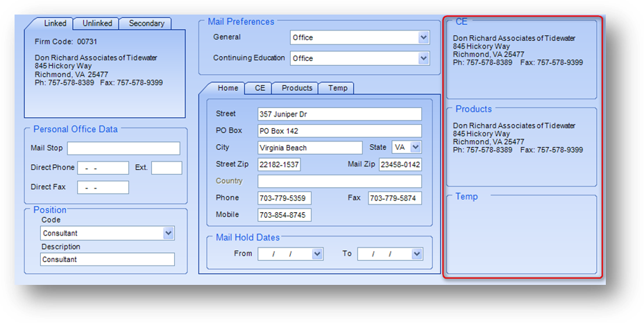Click Richmond, VA 25477 in Products panel
This screenshot has width=644, height=323.
tap(489, 141)
